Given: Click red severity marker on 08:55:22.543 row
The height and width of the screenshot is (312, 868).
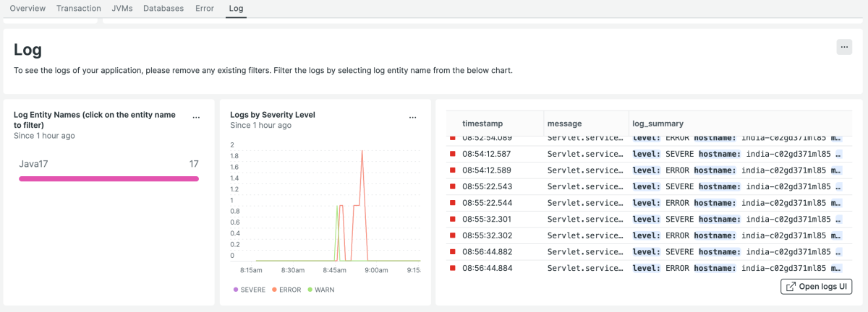Looking at the screenshot, I should click(x=454, y=186).
